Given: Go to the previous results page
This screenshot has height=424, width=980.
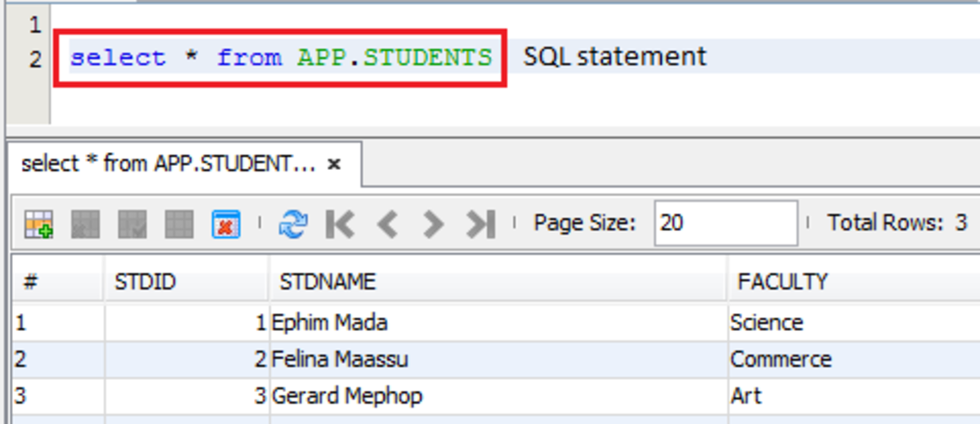Looking at the screenshot, I should coord(387,223).
